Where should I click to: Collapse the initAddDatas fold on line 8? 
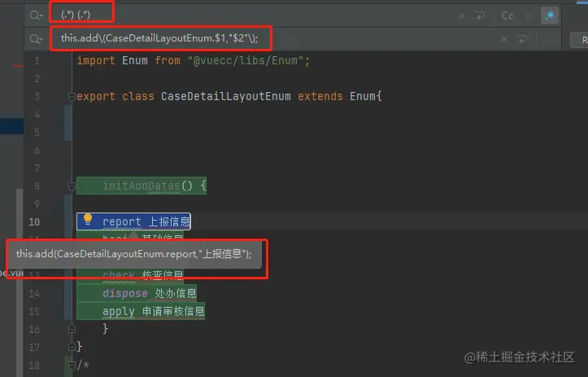[72, 186]
